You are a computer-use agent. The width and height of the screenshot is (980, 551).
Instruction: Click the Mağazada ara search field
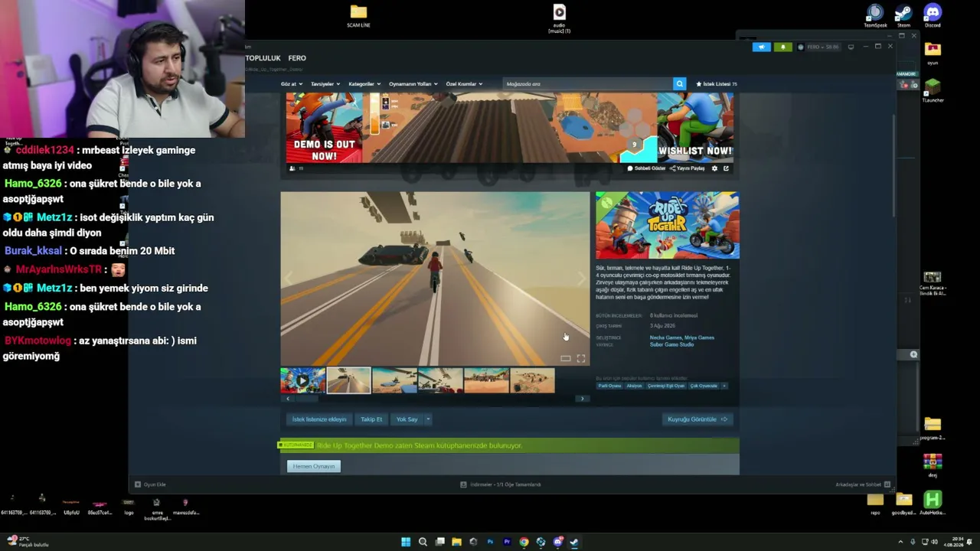click(587, 83)
